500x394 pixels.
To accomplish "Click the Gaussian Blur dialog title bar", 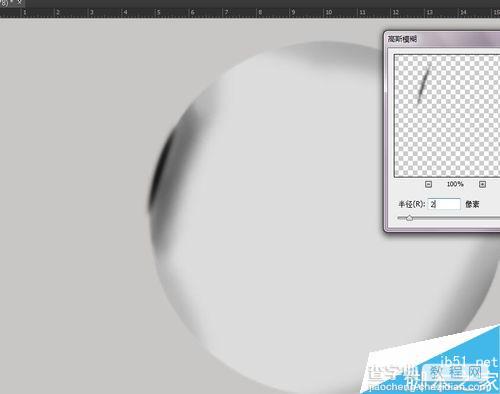I will (x=443, y=39).
